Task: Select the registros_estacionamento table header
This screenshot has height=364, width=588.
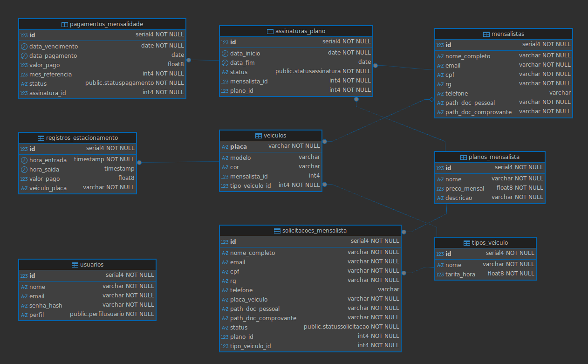Action: click(77, 138)
